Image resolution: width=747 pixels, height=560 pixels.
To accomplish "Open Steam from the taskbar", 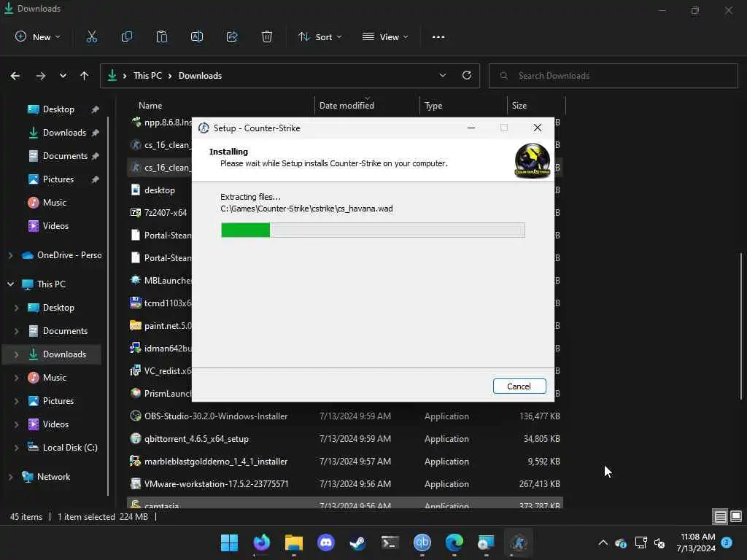I will click(x=357, y=542).
